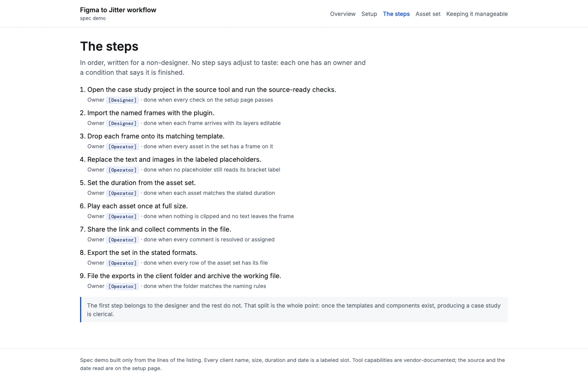This screenshot has height=386, width=588.
Task: Click the Figma to Jitter workflow title
Action: [118, 10]
